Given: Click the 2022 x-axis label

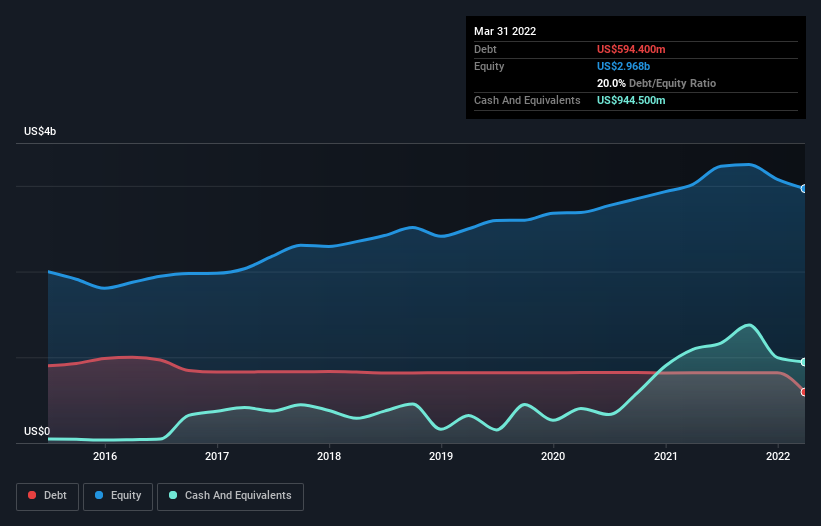Looking at the screenshot, I should coord(778,456).
